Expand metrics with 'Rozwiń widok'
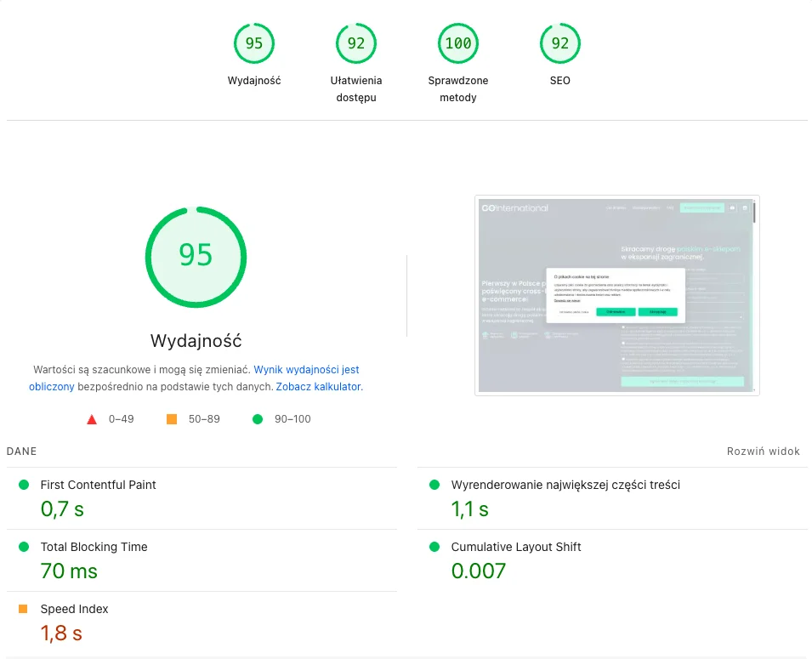The width and height of the screenshot is (812, 659). (x=763, y=452)
